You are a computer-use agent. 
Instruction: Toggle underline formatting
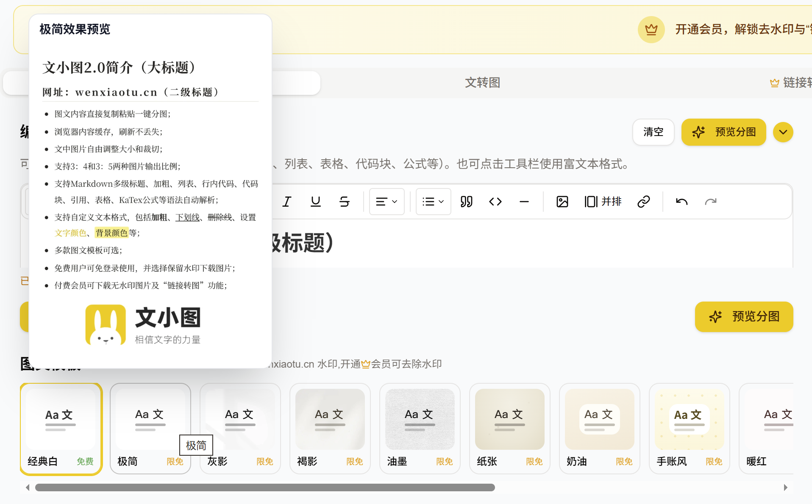pos(316,202)
